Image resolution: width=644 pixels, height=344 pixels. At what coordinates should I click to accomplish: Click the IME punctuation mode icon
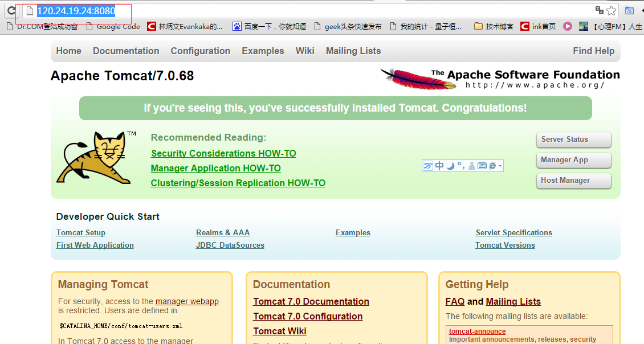tap(461, 165)
